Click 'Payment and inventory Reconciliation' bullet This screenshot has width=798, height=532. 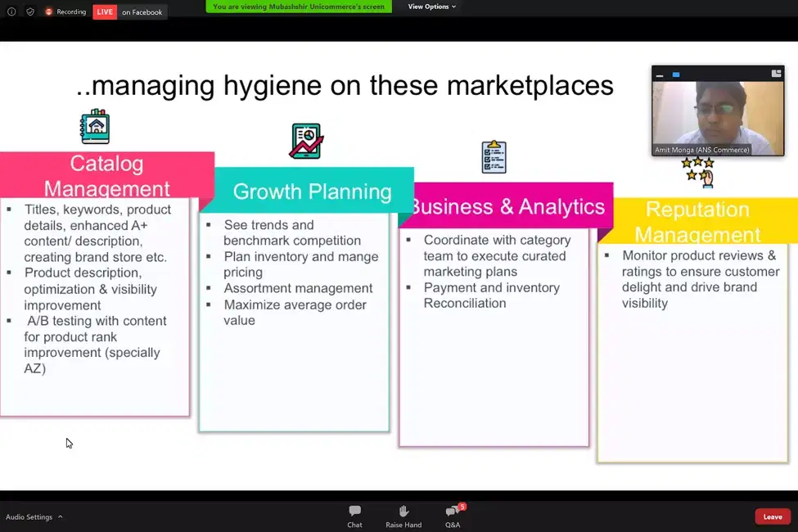pyautogui.click(x=492, y=295)
